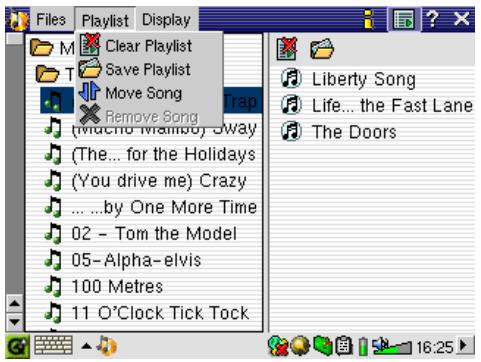The image size is (481, 362).
Task: Click the note icon beside 02 - Tom the Model
Action: click(53, 233)
